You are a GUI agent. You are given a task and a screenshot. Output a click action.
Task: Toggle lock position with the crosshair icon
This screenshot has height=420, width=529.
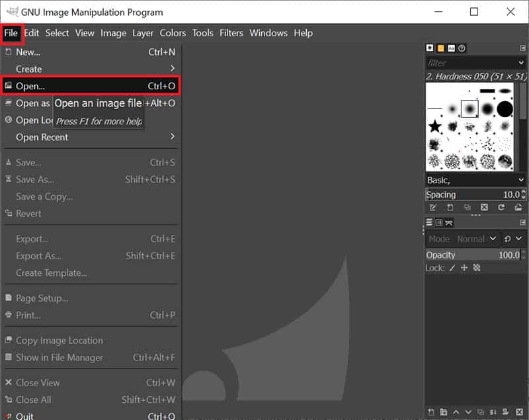click(464, 267)
